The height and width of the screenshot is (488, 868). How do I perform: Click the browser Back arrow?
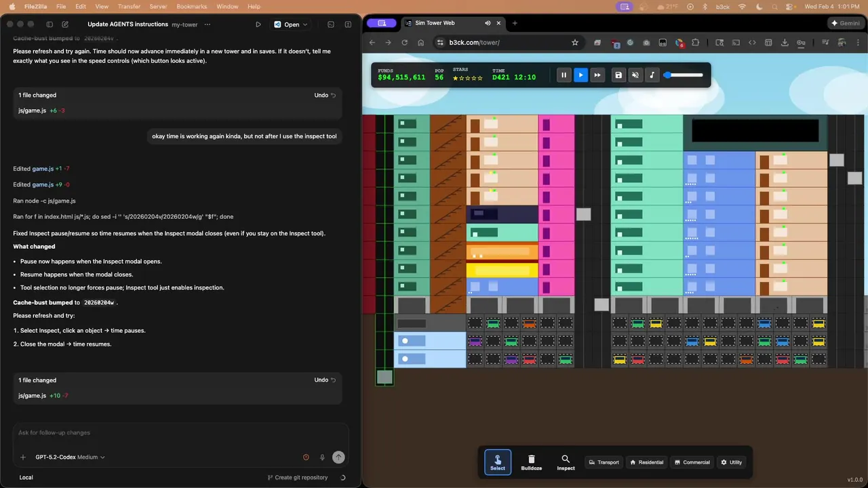[372, 43]
